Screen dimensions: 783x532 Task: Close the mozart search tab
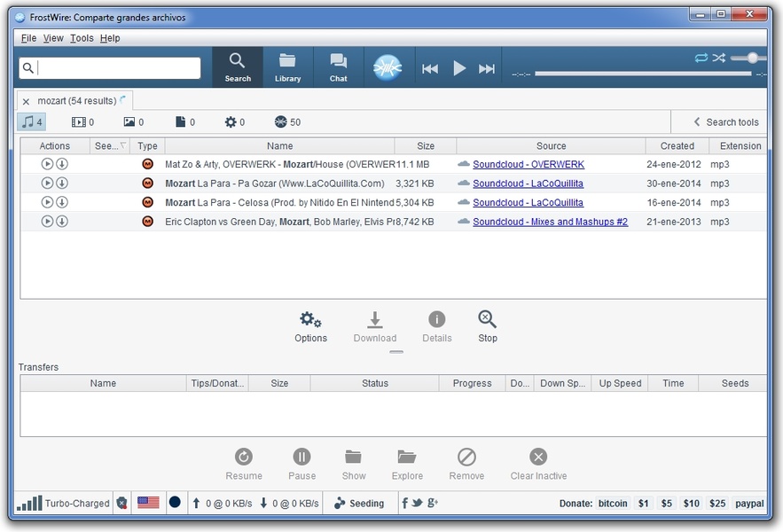(26, 102)
